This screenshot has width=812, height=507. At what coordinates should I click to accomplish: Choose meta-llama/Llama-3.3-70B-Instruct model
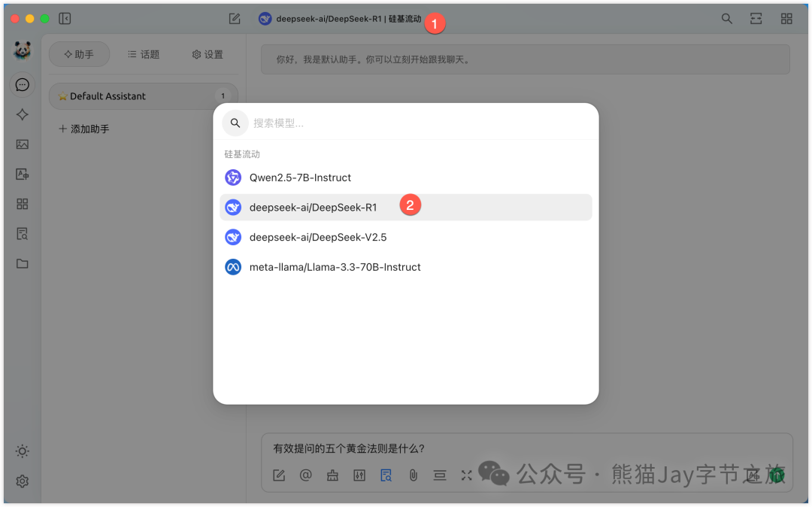coord(405,267)
